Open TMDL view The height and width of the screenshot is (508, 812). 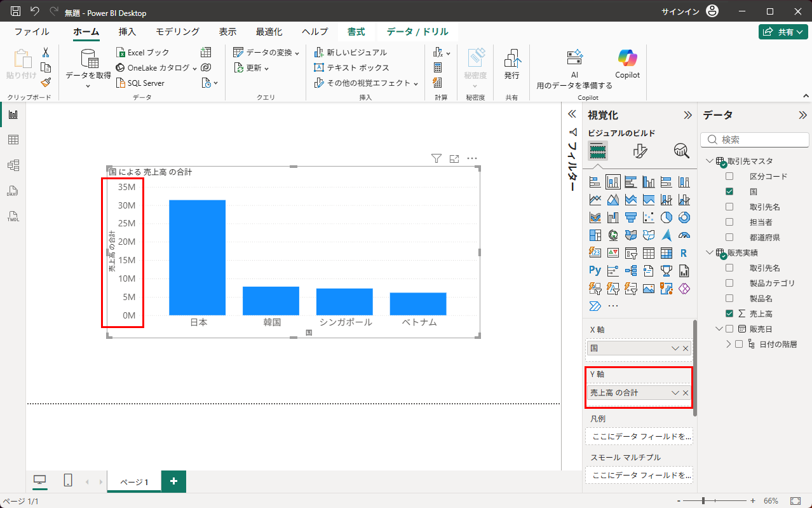13,216
